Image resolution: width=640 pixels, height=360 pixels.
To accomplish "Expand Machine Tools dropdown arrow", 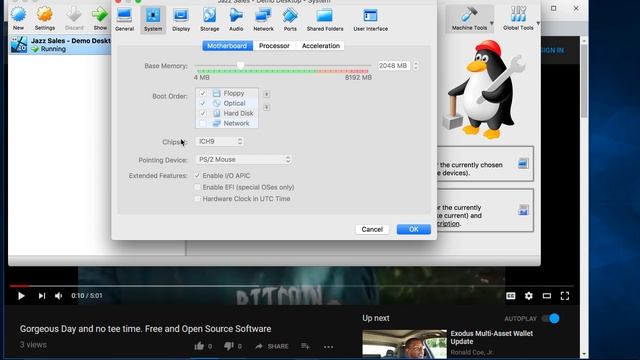I will 491,23.
